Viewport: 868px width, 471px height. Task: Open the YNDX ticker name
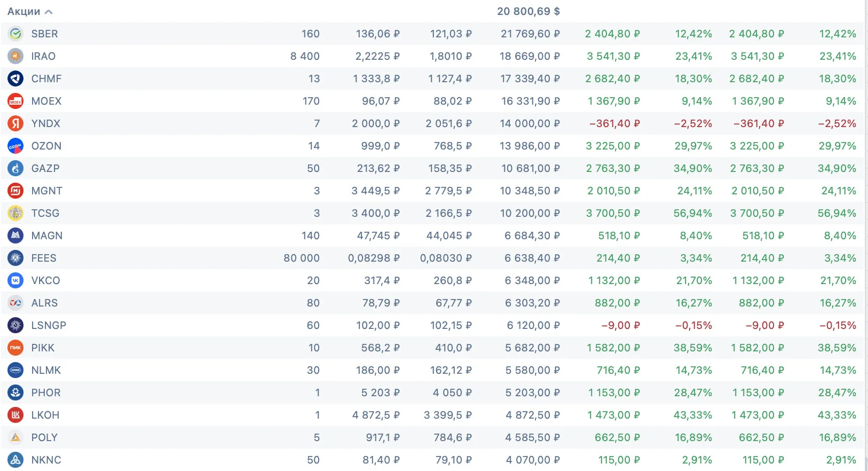click(45, 123)
